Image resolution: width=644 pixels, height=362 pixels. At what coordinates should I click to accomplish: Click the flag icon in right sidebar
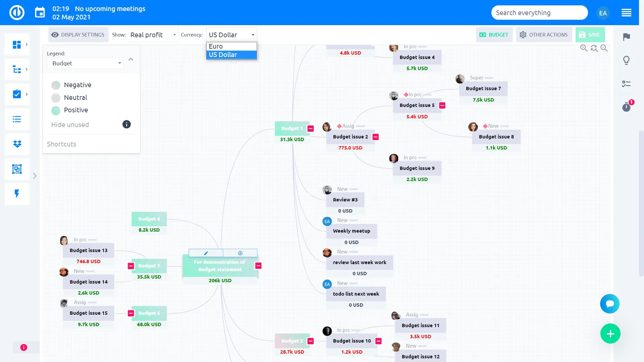pyautogui.click(x=626, y=37)
